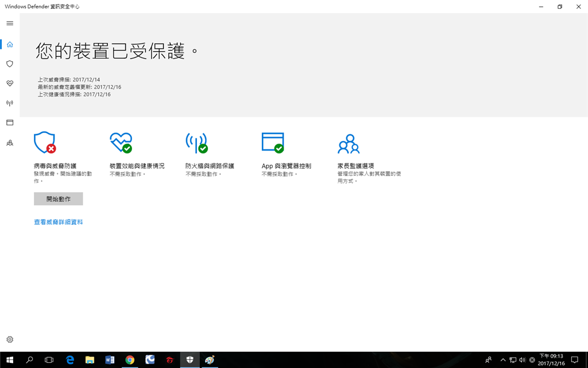Select the Home icon in sidebar
The height and width of the screenshot is (368, 588).
coord(10,44)
